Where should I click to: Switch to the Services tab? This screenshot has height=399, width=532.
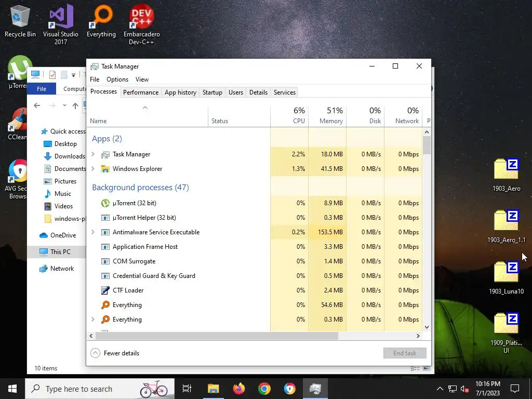[x=285, y=92]
